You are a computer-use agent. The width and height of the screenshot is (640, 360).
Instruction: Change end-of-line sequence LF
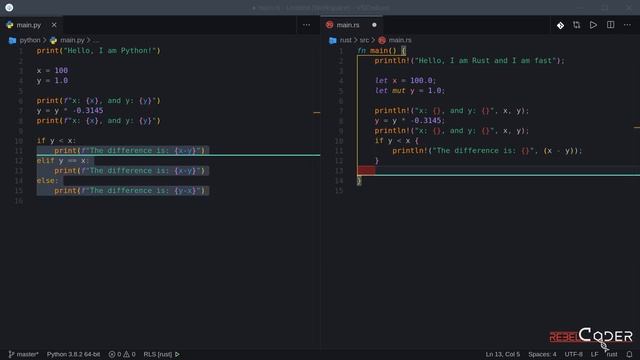click(594, 354)
